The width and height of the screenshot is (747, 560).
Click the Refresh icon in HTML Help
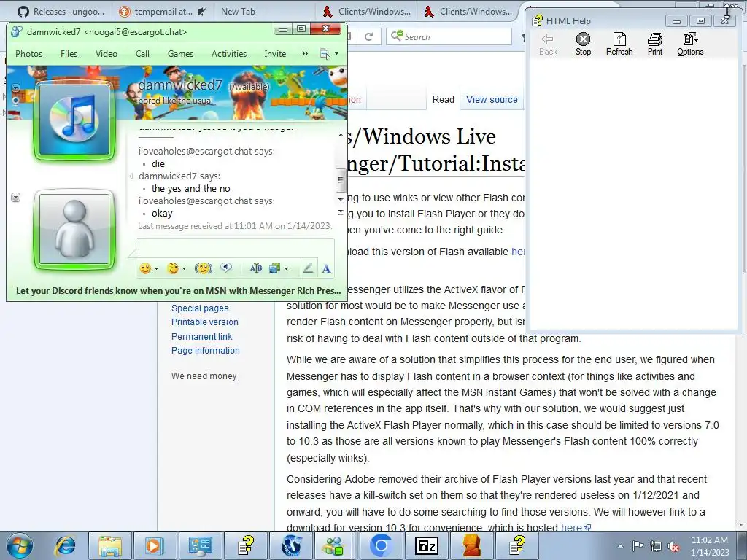[x=619, y=44]
